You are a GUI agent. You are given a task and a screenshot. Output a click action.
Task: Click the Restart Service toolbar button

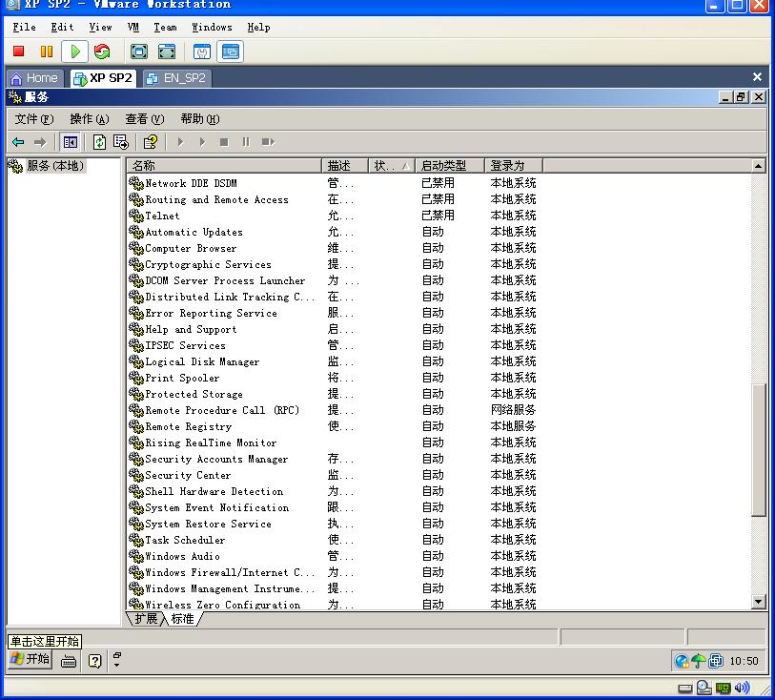tap(268, 142)
